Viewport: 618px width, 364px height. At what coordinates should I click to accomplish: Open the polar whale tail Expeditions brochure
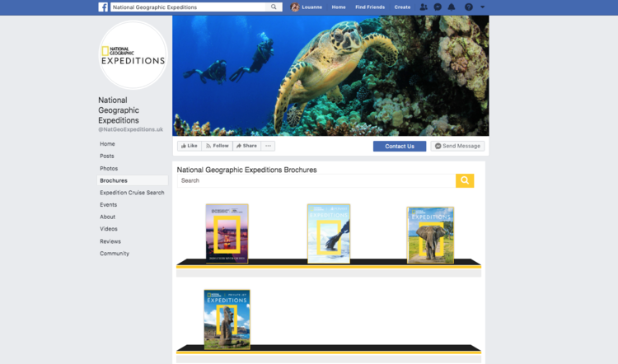[329, 234]
